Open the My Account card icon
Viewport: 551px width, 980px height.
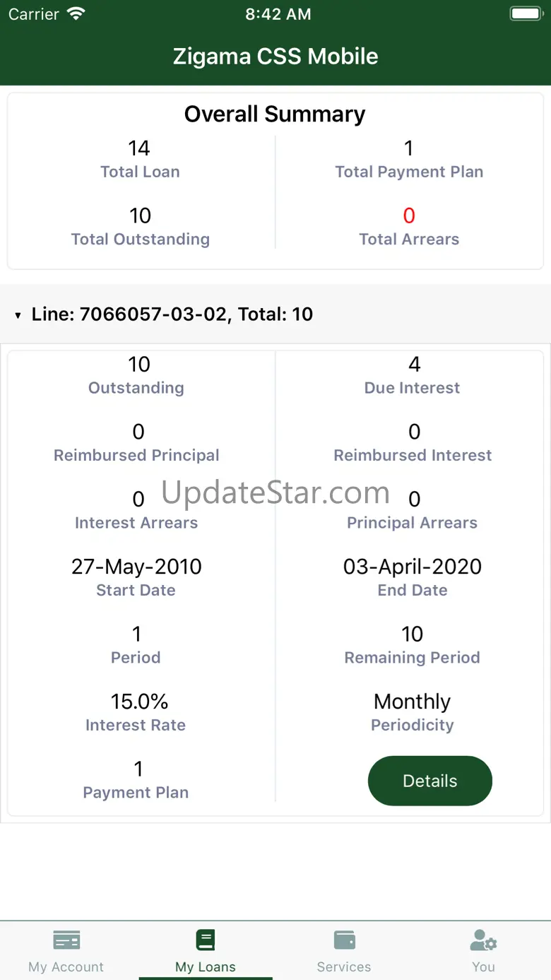click(66, 940)
